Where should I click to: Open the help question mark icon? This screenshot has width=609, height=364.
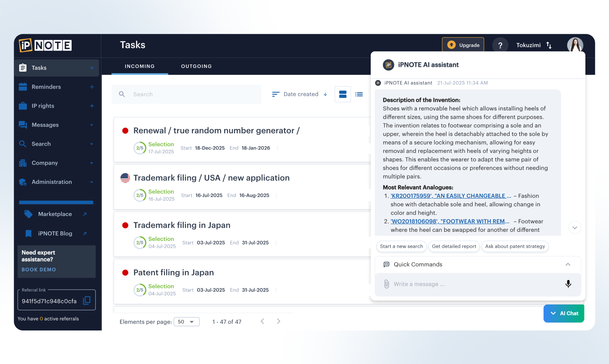click(x=500, y=45)
